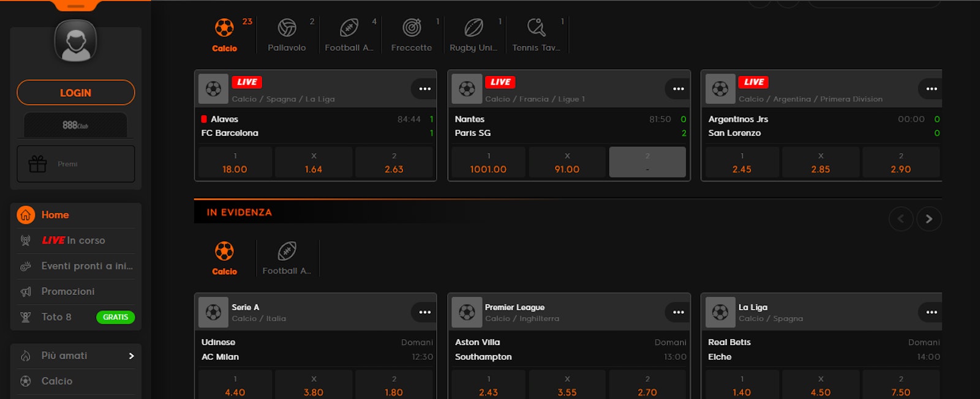The height and width of the screenshot is (399, 980).
Task: Select Freccette darts icon
Action: click(412, 28)
